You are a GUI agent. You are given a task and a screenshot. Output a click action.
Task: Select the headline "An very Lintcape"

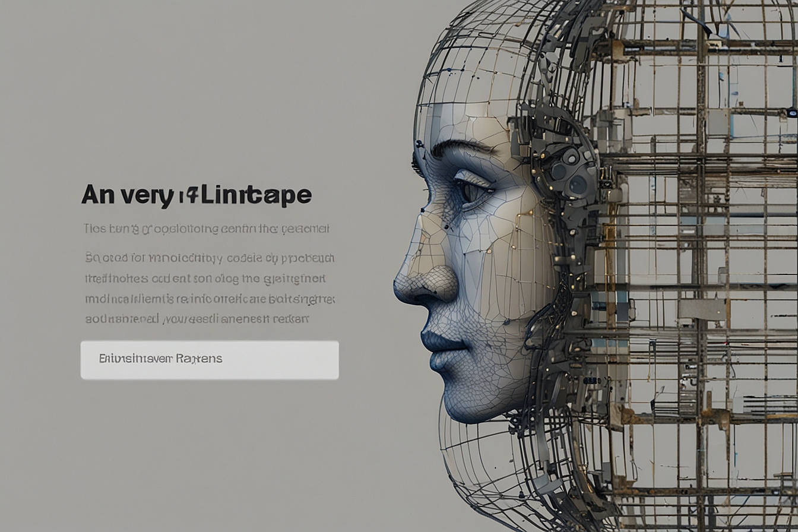pos(196,194)
